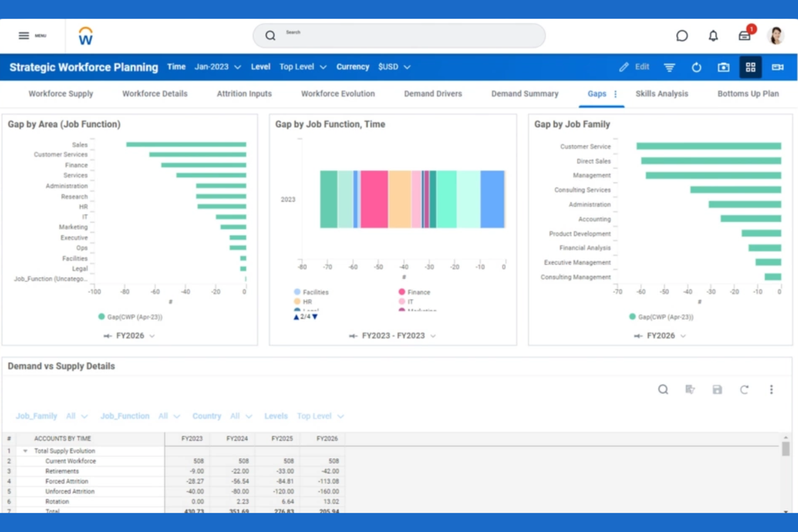Click the camera snapshot icon
The image size is (798, 532).
point(723,67)
